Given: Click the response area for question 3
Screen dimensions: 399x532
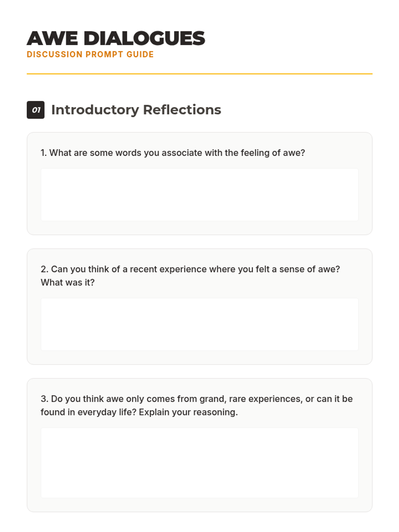Looking at the screenshot, I should tap(199, 463).
